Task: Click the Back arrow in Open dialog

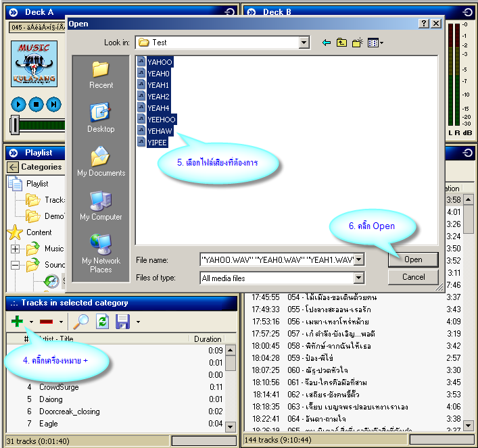Action: 326,43
